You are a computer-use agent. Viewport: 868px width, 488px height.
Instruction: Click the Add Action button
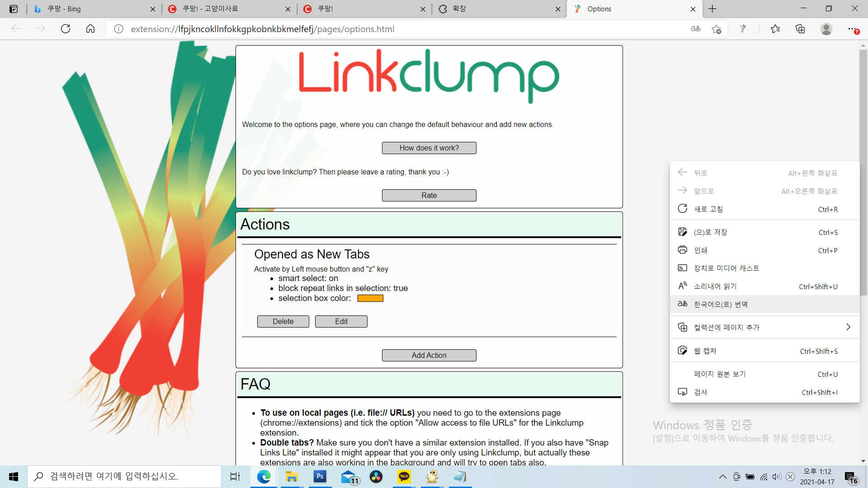click(429, 355)
